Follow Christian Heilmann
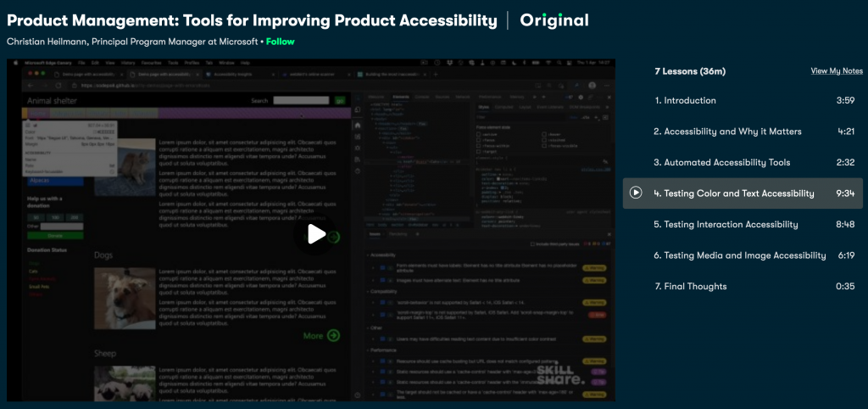Image resolution: width=868 pixels, height=409 pixels. tap(280, 42)
